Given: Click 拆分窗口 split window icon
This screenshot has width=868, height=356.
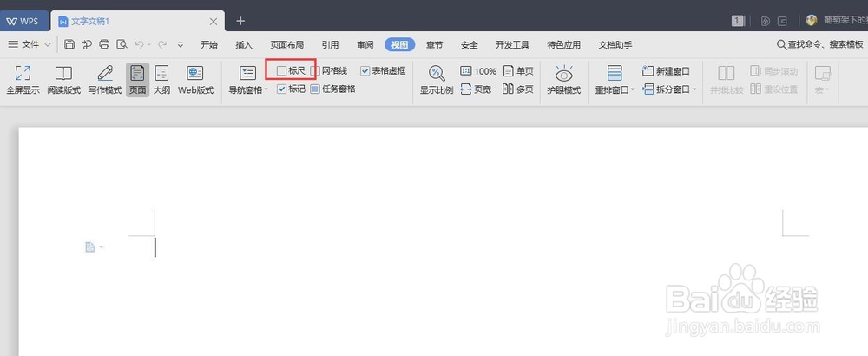Looking at the screenshot, I should (648, 89).
